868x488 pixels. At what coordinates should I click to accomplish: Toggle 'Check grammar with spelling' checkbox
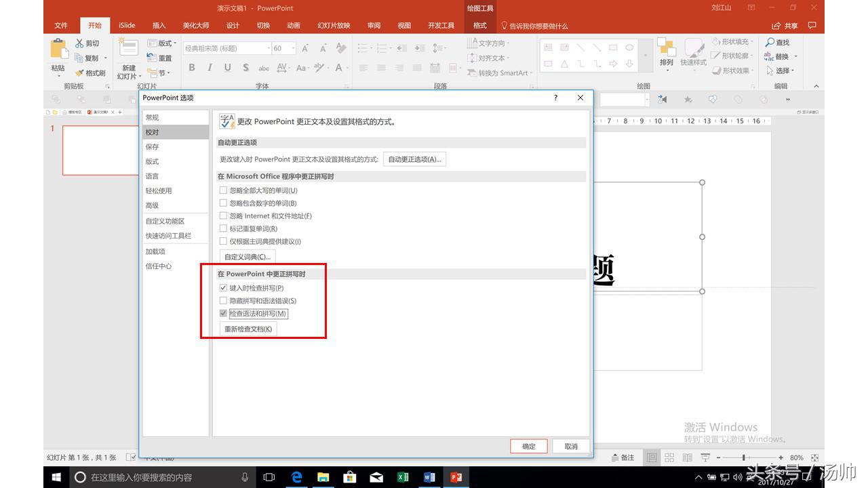tap(223, 314)
